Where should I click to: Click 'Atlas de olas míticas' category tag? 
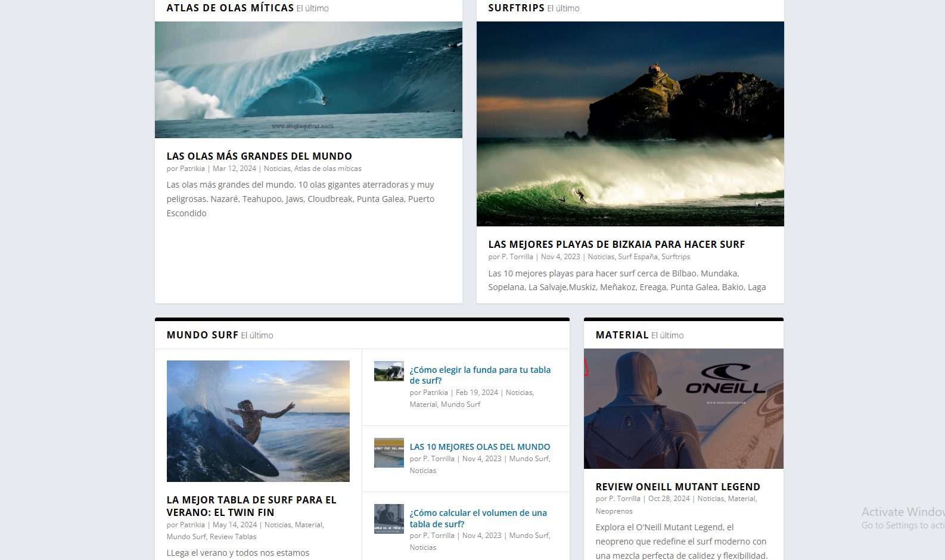pyautogui.click(x=328, y=169)
